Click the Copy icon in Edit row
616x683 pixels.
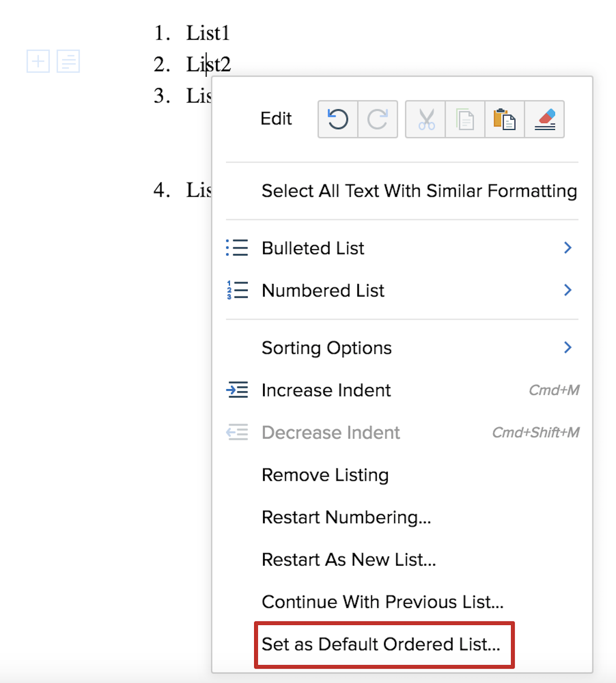465,119
